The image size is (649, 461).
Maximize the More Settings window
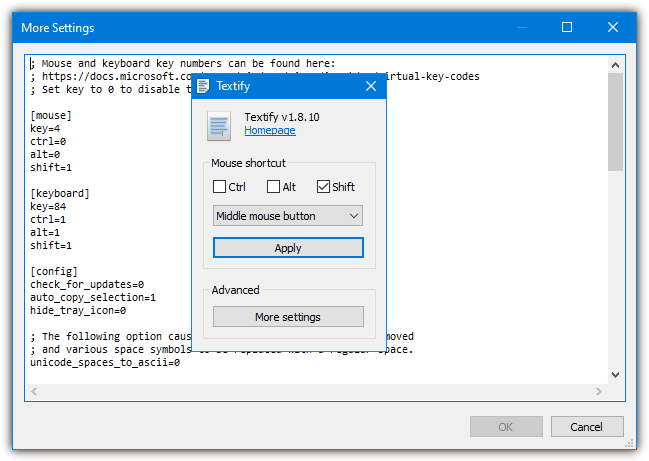point(567,27)
